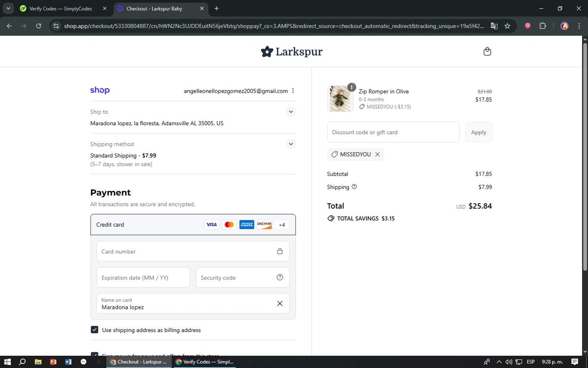588x368 pixels.
Task: Focus the Discount code or gift card field
Action: (x=393, y=132)
